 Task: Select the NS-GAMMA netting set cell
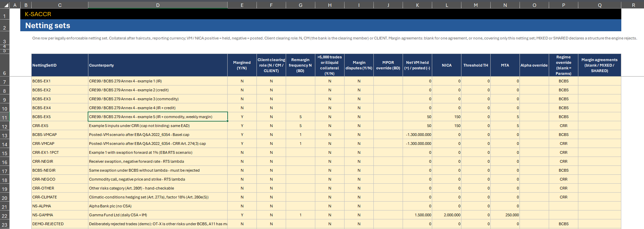[60, 215]
